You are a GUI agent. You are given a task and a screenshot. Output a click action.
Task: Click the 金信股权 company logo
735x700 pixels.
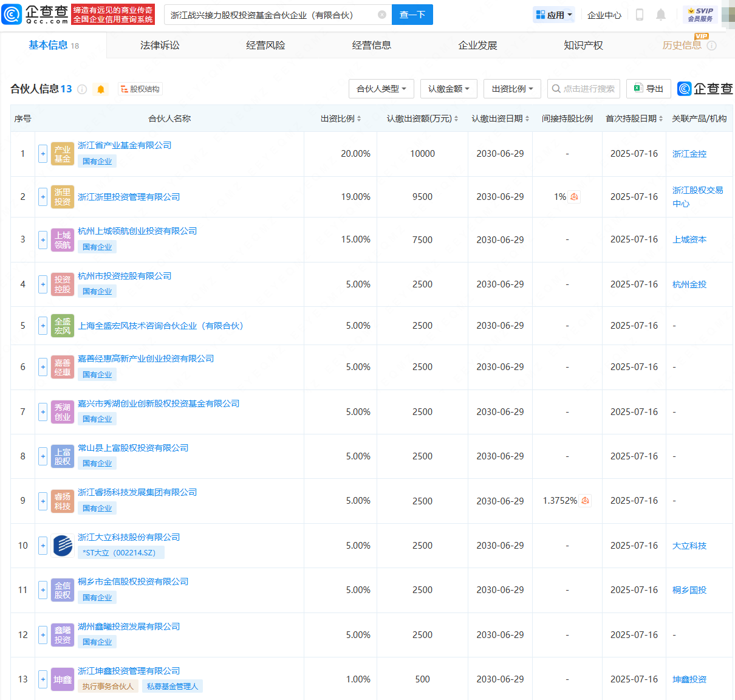point(63,590)
